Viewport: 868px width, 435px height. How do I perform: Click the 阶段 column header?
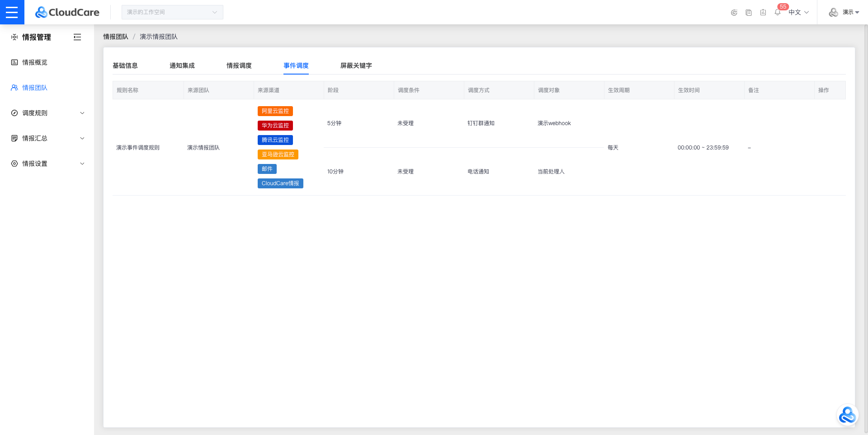click(x=359, y=90)
